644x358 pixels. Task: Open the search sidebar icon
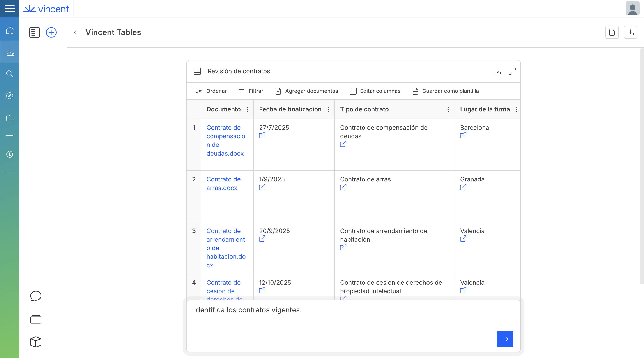[x=9, y=74]
